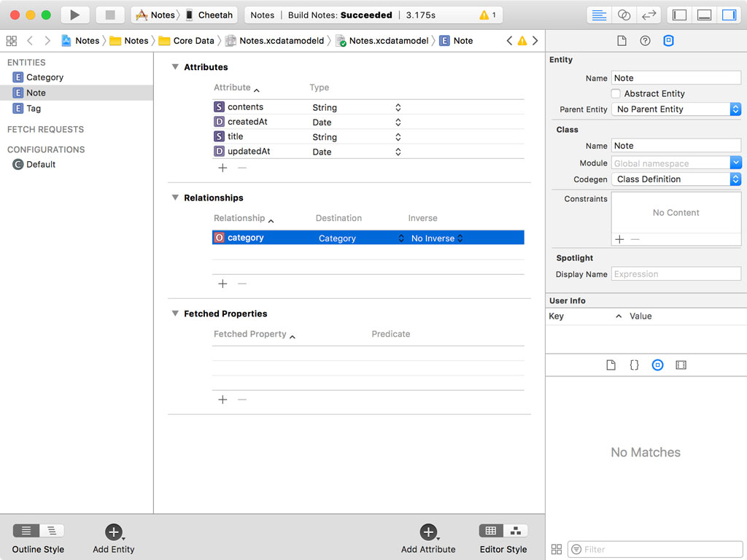Select the Default configuration

[x=41, y=165]
